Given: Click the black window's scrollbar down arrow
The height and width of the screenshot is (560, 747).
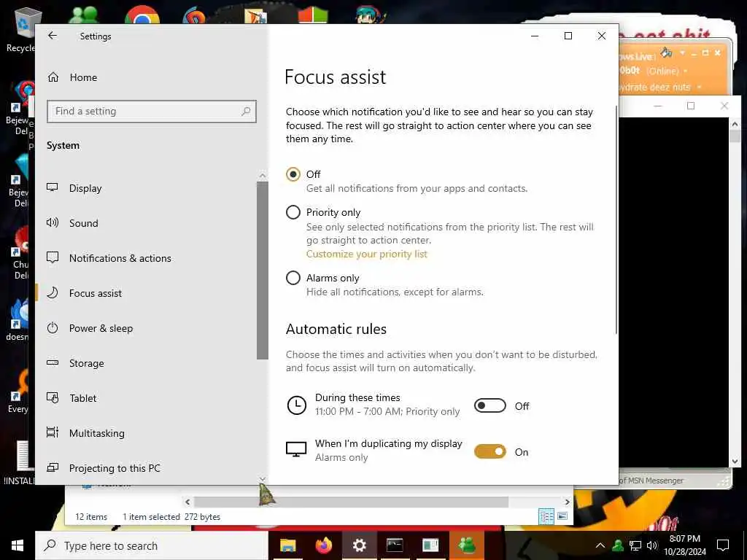Looking at the screenshot, I should coord(735,461).
